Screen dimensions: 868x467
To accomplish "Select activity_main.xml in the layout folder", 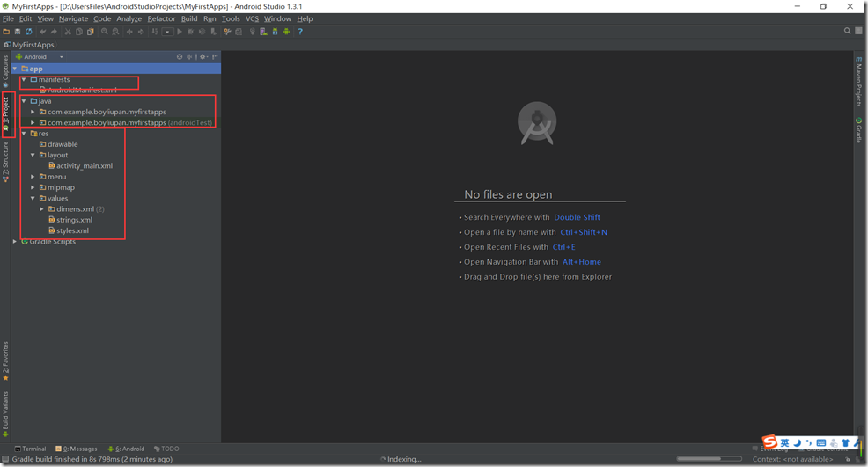I will pos(84,166).
